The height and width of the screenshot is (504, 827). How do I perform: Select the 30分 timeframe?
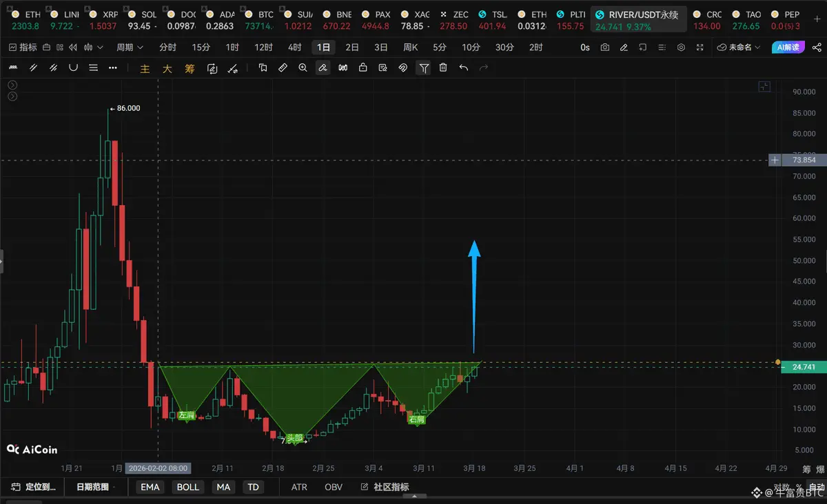point(504,48)
